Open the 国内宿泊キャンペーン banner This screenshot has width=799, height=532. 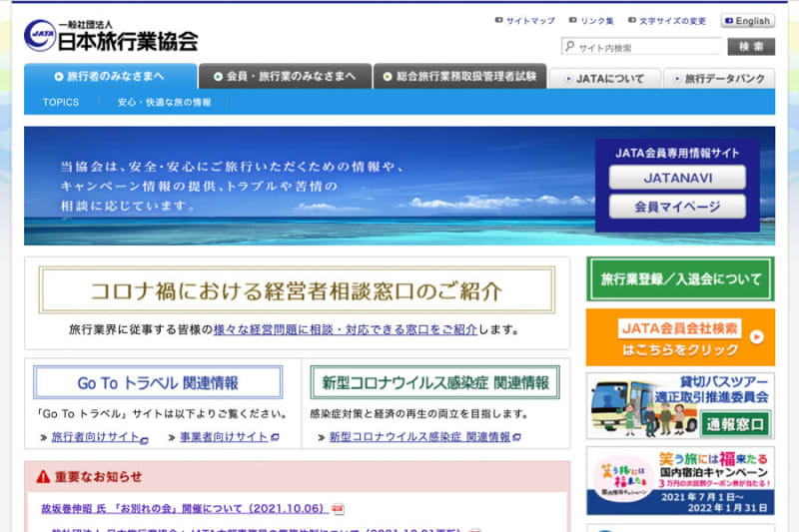click(680, 481)
